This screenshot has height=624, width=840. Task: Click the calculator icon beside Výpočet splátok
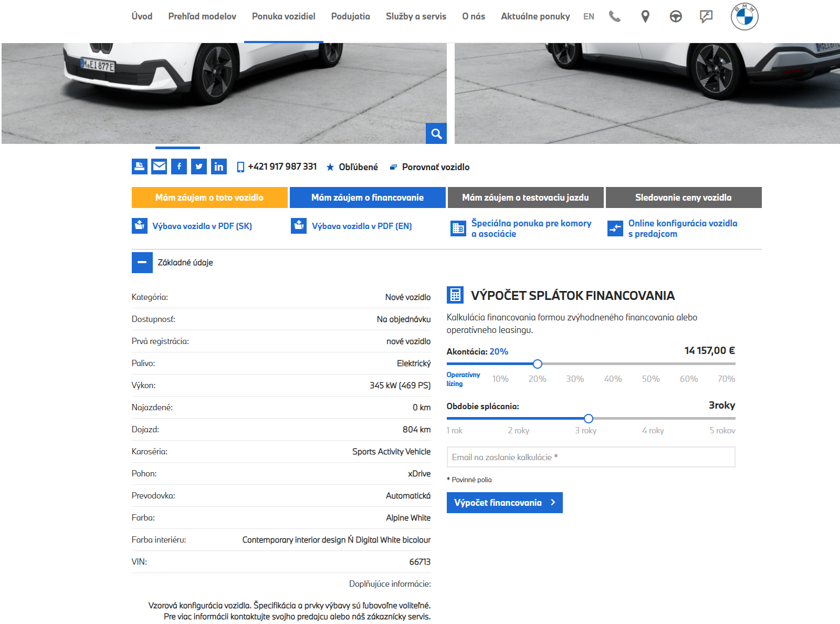pyautogui.click(x=455, y=295)
